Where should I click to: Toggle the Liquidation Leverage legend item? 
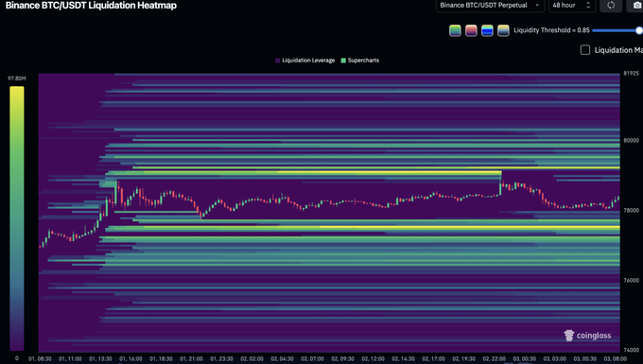tap(304, 61)
